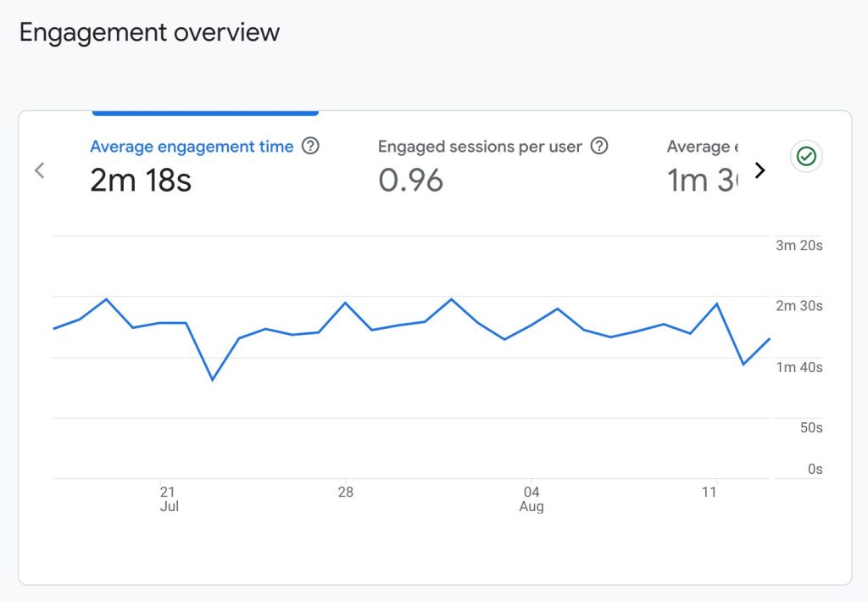The image size is (868, 601).
Task: Click the 0.96 engaged sessions value
Action: 413,180
